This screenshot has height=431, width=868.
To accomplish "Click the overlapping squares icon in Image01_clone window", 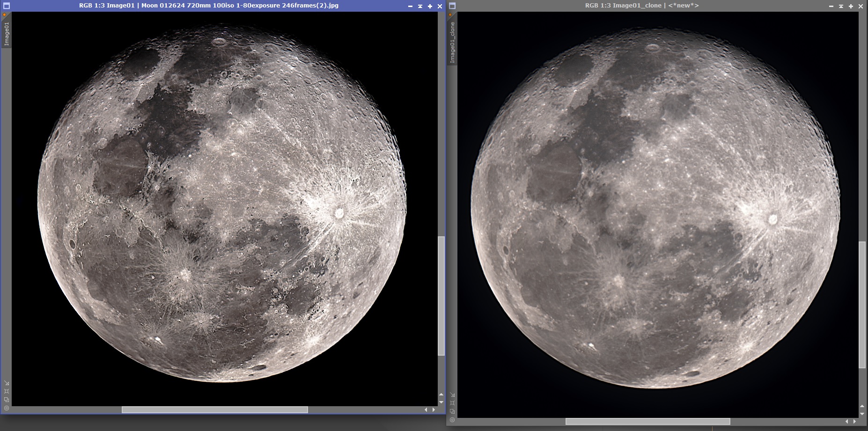I will point(452,411).
